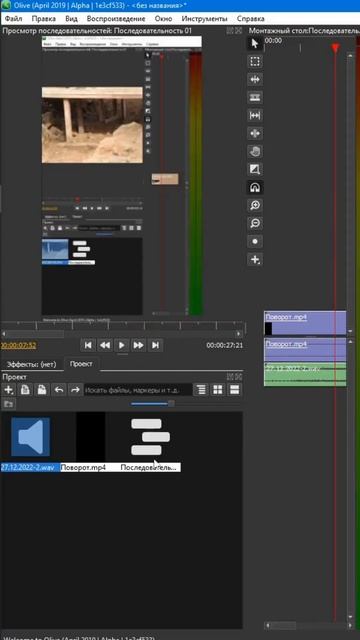Select the Razor tool

pyautogui.click(x=255, y=98)
